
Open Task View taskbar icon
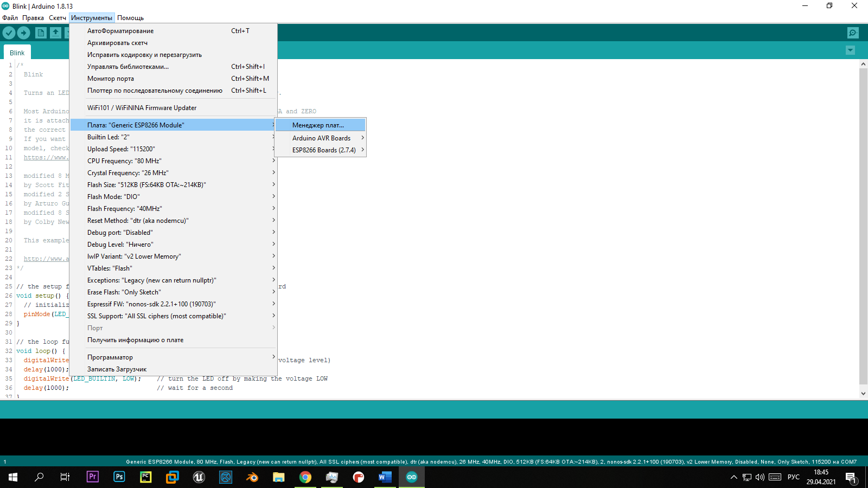[x=65, y=477]
